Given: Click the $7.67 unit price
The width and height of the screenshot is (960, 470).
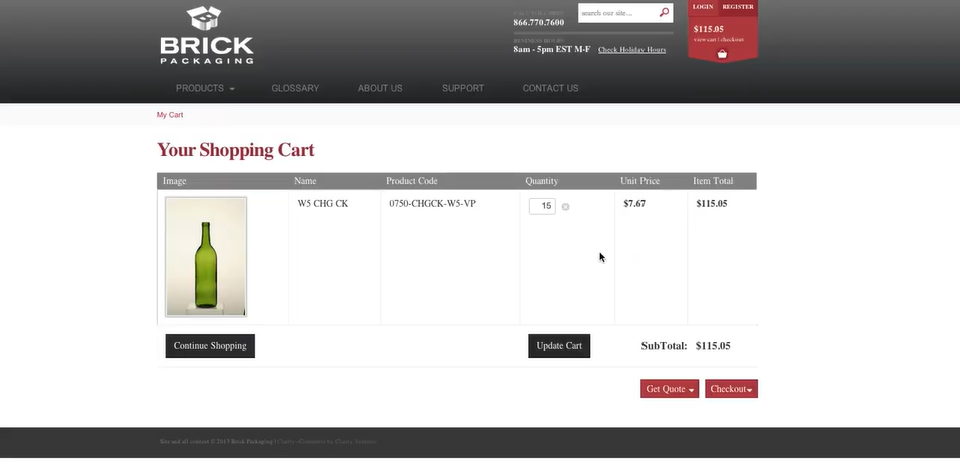Looking at the screenshot, I should click(x=634, y=204).
